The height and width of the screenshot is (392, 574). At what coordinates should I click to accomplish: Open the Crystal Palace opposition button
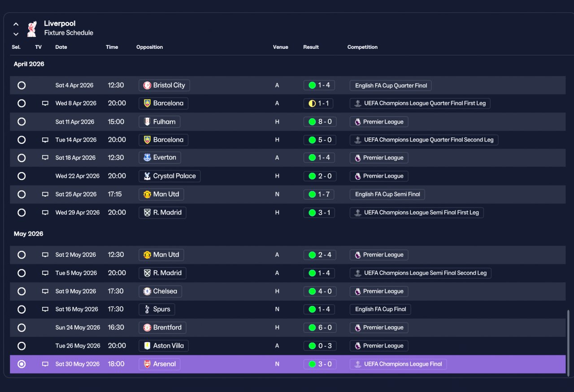(170, 176)
